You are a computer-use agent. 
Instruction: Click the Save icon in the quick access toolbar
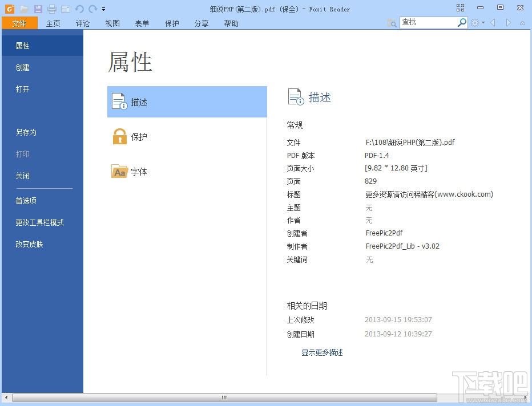pyautogui.click(x=38, y=9)
